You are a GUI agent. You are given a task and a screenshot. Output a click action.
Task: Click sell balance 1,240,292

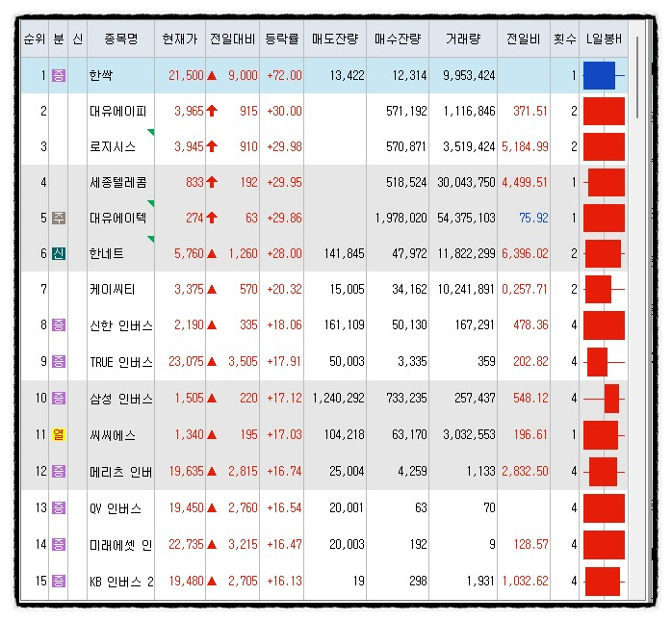(x=338, y=399)
